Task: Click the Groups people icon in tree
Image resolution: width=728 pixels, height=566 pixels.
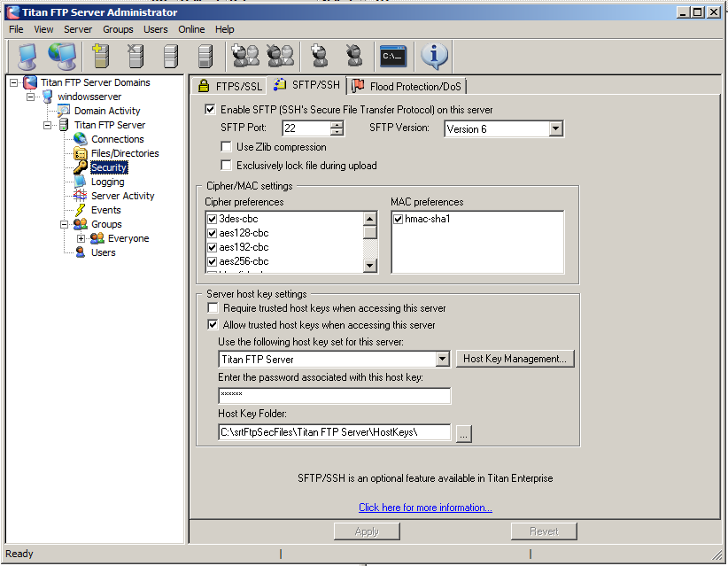Action: point(81,224)
